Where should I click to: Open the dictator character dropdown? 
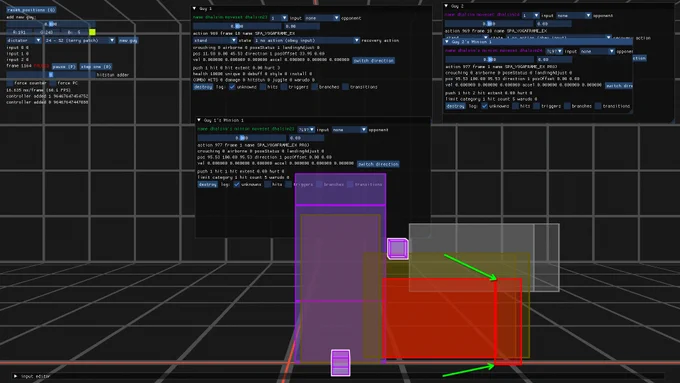[x=24, y=40]
